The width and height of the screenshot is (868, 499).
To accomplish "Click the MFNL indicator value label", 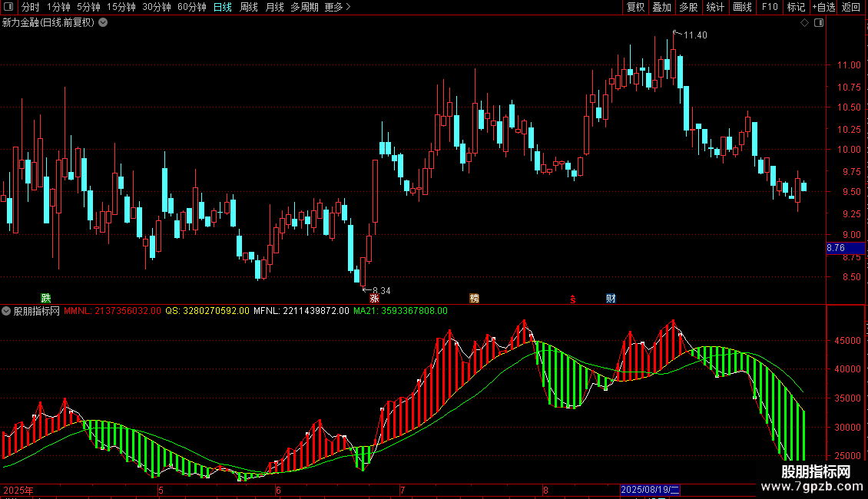I will 301,311.
